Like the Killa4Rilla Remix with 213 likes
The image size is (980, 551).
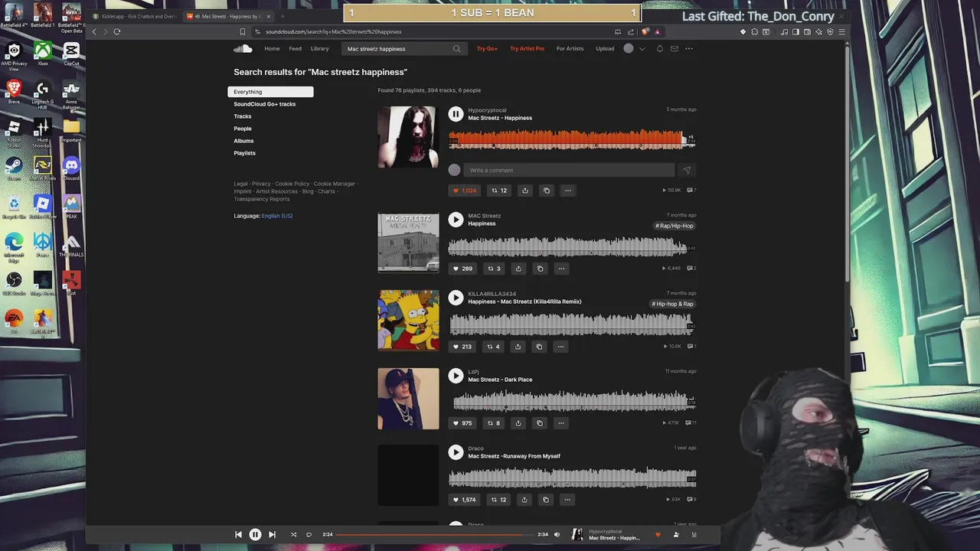click(462, 347)
